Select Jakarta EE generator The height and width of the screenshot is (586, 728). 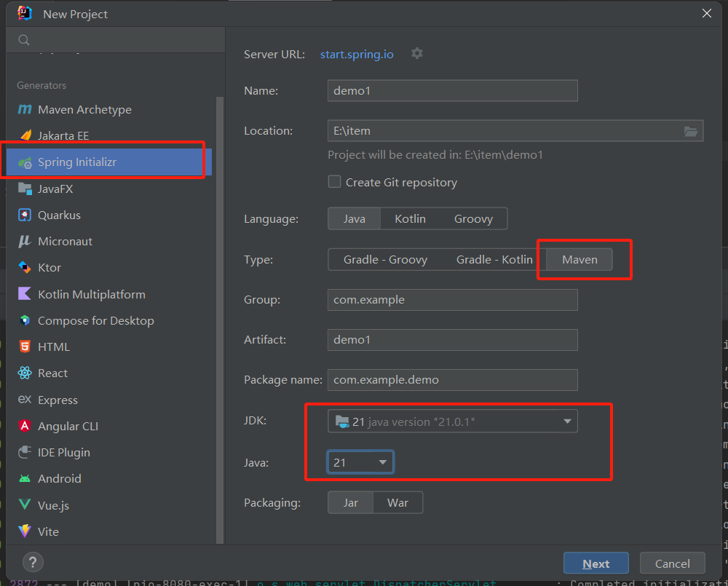pyautogui.click(x=108, y=135)
